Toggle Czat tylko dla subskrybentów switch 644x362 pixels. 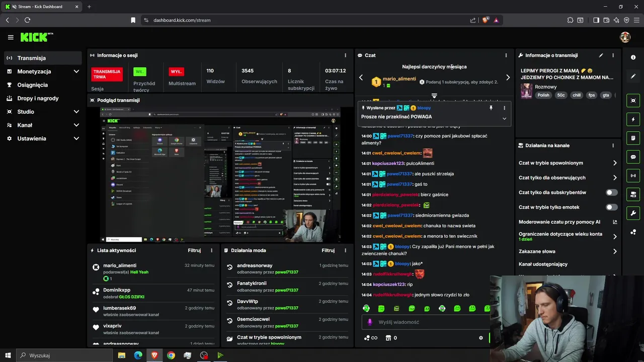[612, 193]
